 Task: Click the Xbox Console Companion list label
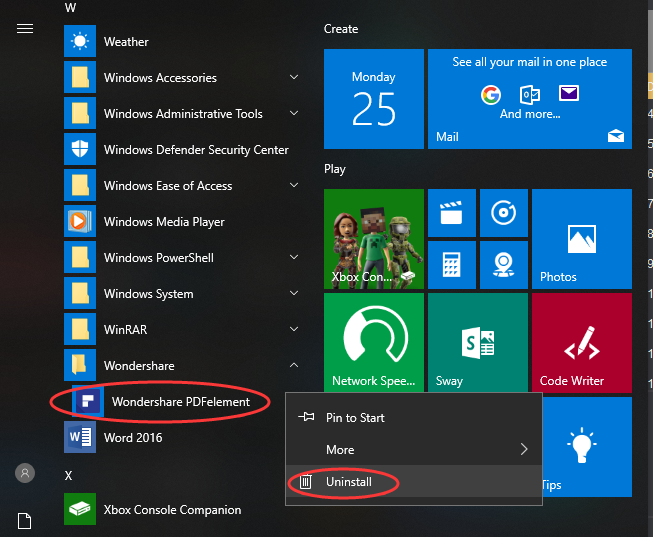point(172,510)
